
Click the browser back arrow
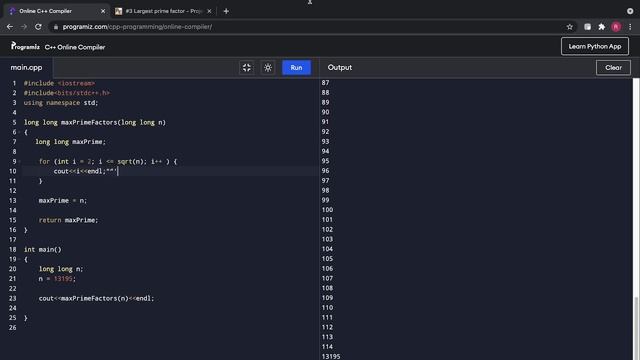pyautogui.click(x=10, y=27)
